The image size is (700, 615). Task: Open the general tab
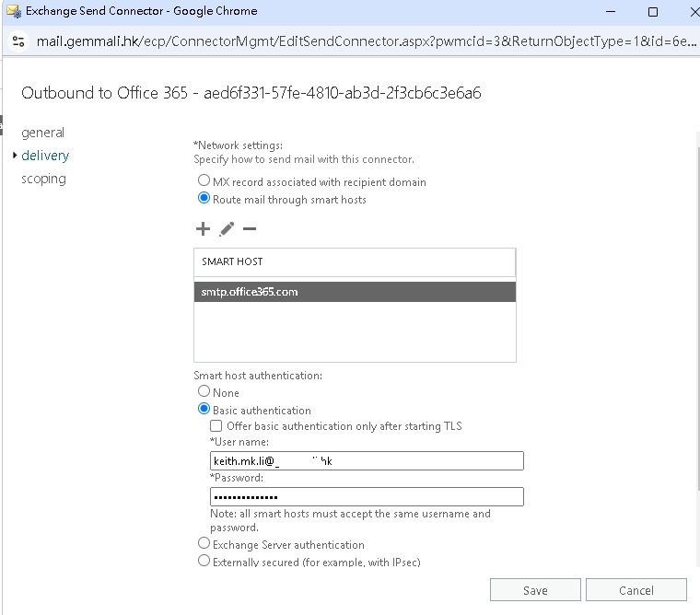click(x=43, y=133)
